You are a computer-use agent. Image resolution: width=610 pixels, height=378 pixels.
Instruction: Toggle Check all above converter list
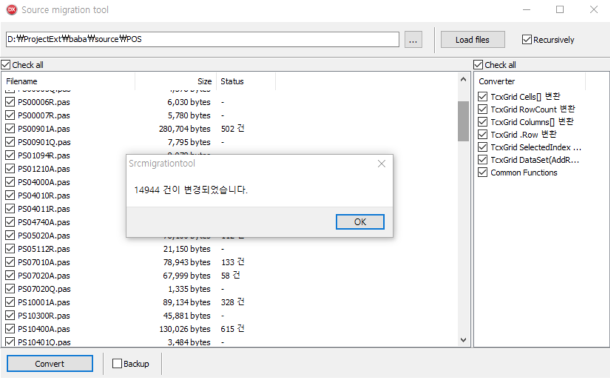click(478, 65)
